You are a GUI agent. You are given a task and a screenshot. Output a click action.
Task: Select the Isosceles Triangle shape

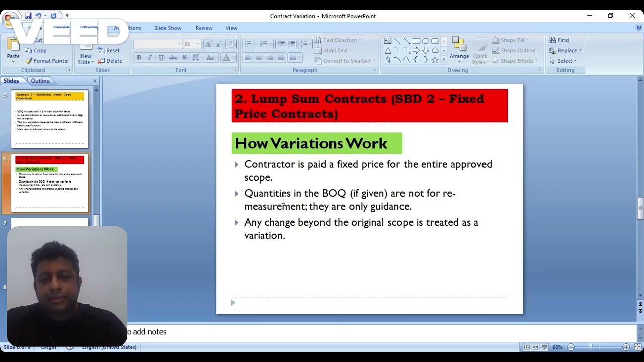(387, 51)
